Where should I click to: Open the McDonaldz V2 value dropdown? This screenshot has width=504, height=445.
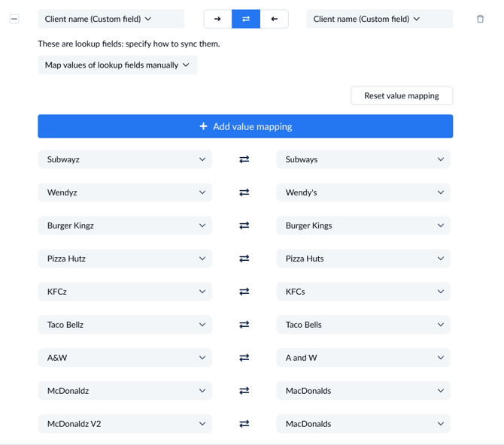125,424
